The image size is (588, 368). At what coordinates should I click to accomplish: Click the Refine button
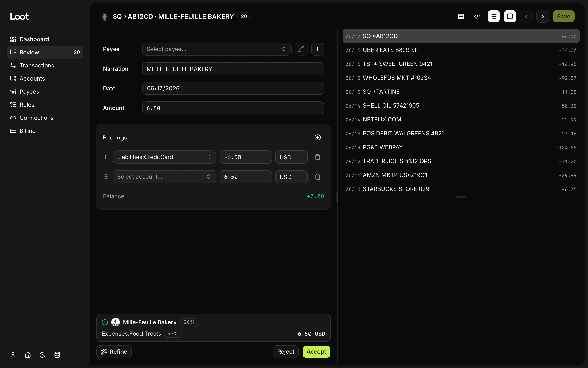[114, 352]
